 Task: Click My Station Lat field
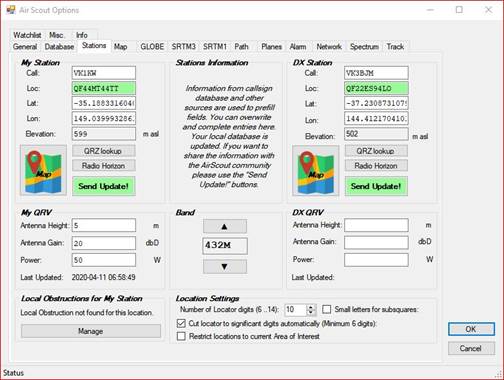click(x=104, y=103)
